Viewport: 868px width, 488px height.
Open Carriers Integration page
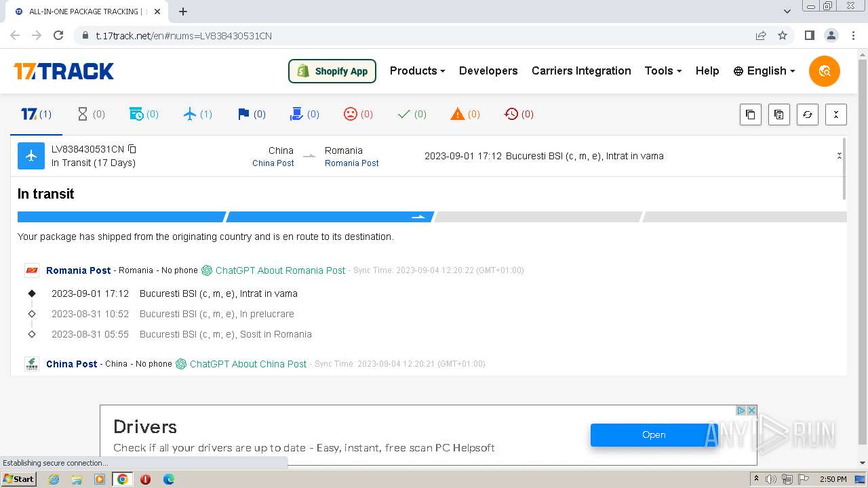pyautogui.click(x=581, y=70)
